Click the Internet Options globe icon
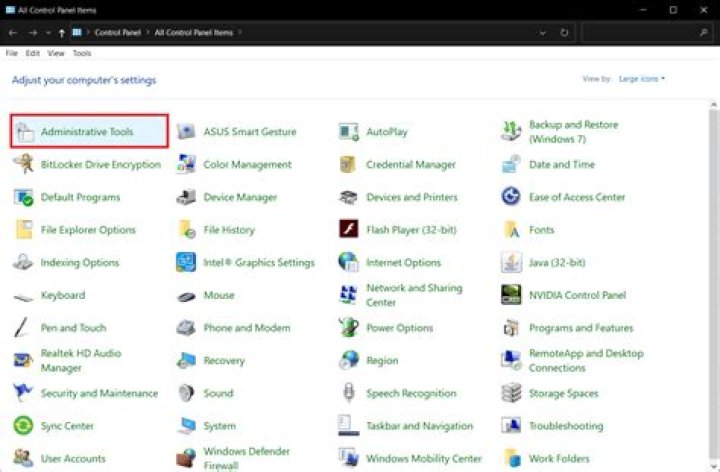The image size is (720, 472). 349,262
